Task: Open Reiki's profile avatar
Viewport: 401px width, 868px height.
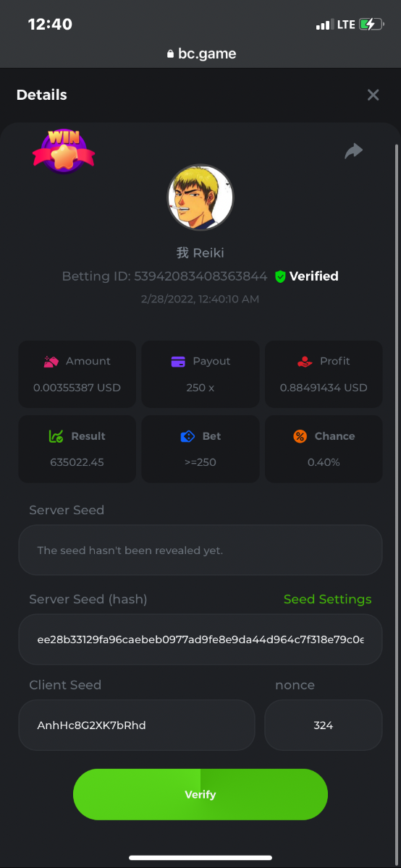Action: point(200,197)
